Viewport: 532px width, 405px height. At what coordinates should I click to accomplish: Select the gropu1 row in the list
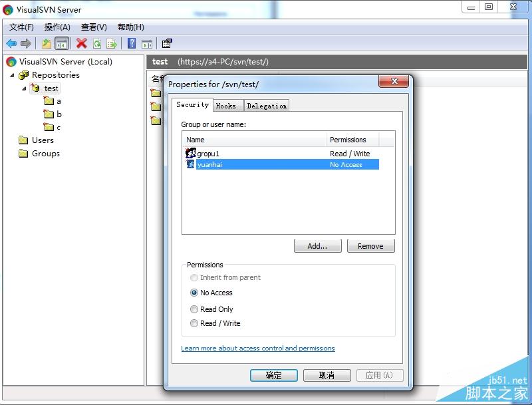[x=208, y=154]
